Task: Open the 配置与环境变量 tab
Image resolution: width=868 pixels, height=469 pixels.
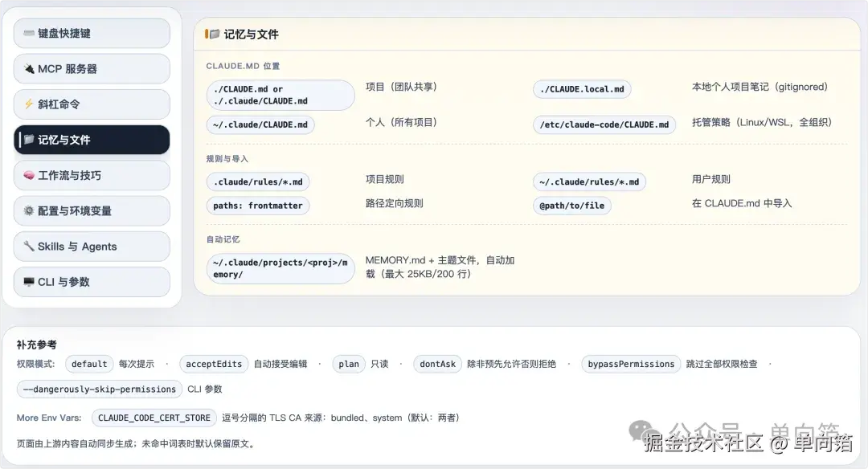Action: [92, 210]
